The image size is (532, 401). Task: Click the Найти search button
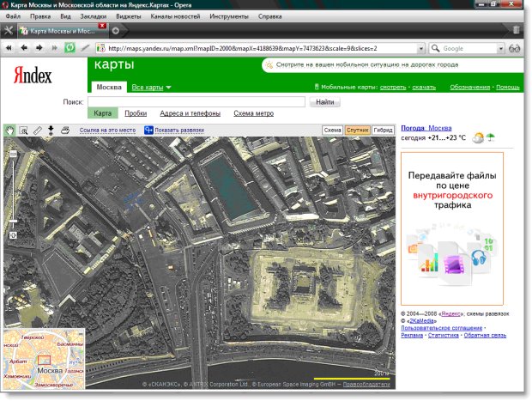(325, 102)
